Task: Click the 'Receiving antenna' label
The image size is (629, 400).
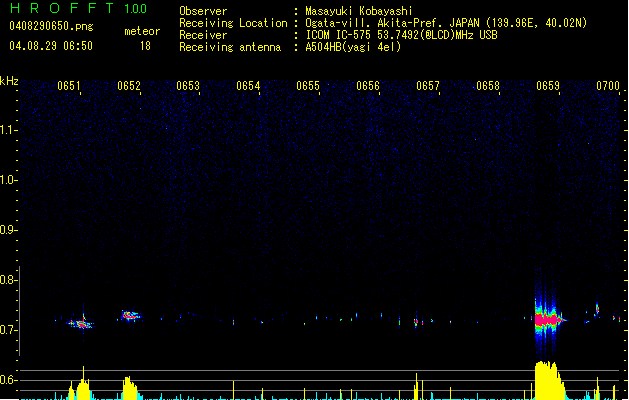Action: (230, 47)
